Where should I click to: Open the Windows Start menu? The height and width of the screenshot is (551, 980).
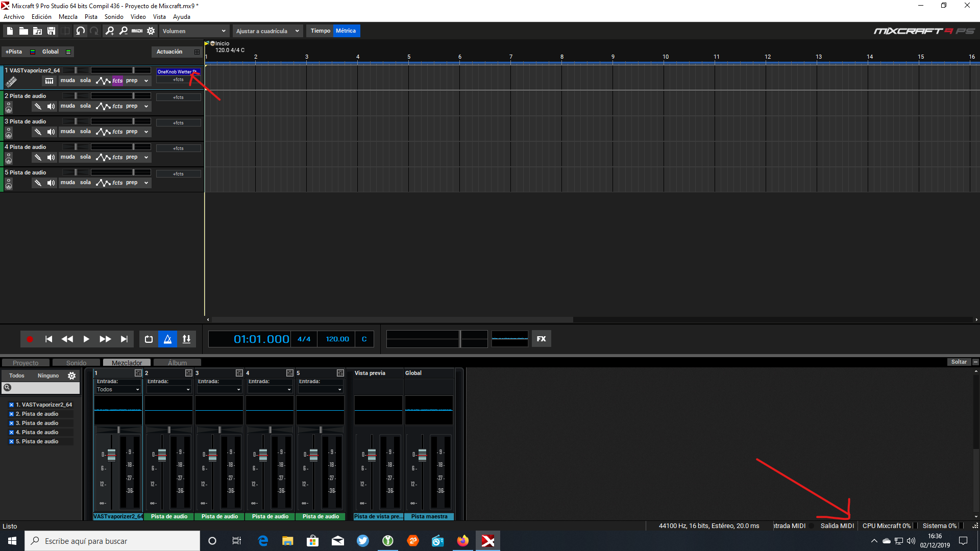[x=12, y=541]
